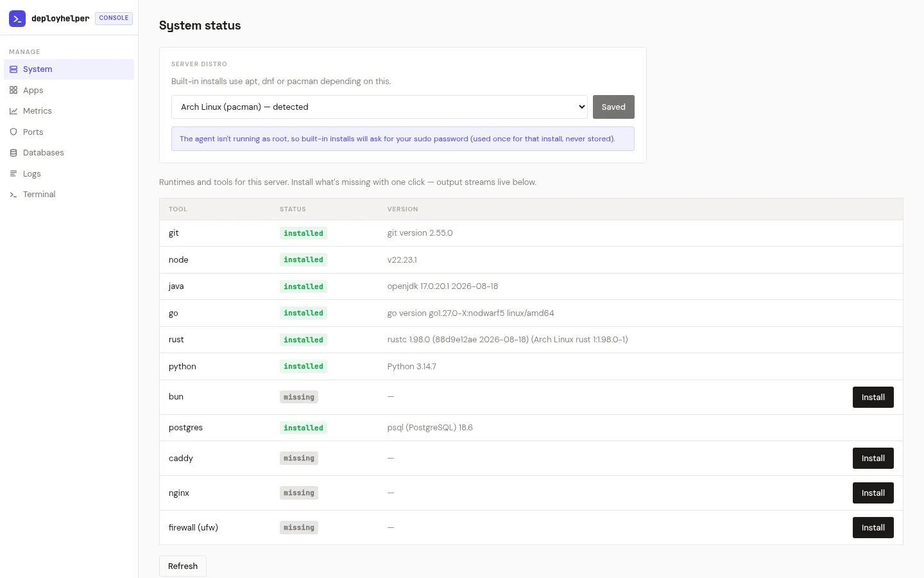Click the 'bun' tool name

[x=176, y=397]
